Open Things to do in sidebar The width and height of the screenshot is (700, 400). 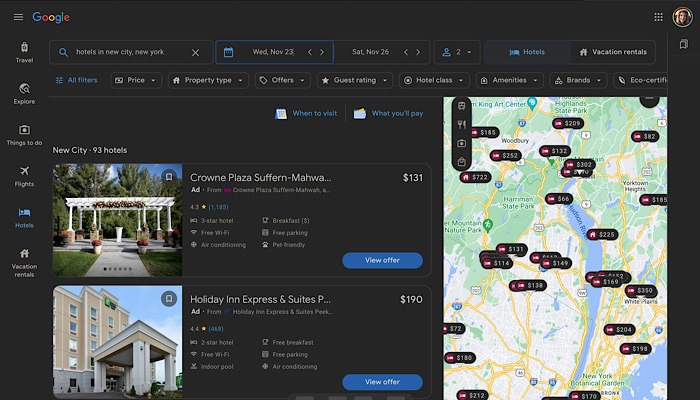pyautogui.click(x=24, y=135)
